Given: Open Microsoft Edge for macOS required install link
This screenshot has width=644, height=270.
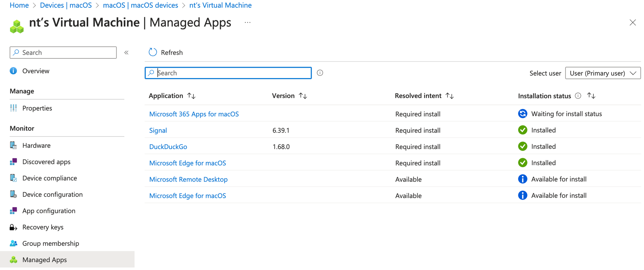Looking at the screenshot, I should click(187, 163).
